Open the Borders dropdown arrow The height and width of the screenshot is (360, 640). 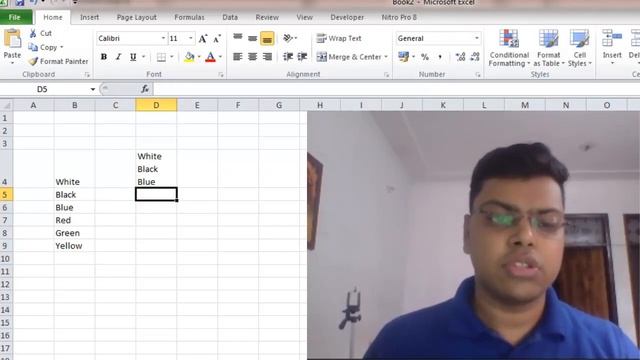[x=171, y=57]
